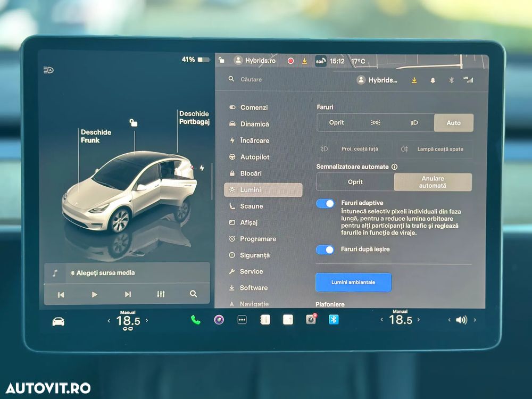Tap the Lumini ambiantale button
Viewport: 532px width, 399px height.
(x=353, y=282)
